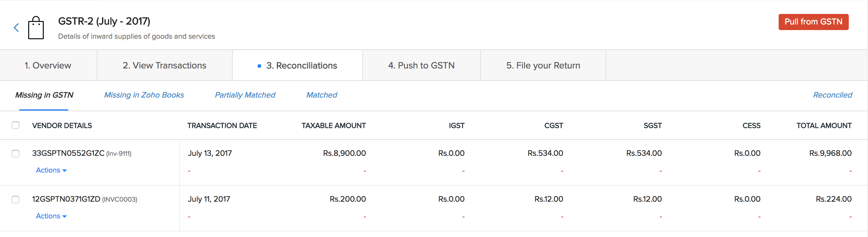Screen dimensions: 868x237
Task: Click the Pull from GSTN button
Action: [813, 22]
